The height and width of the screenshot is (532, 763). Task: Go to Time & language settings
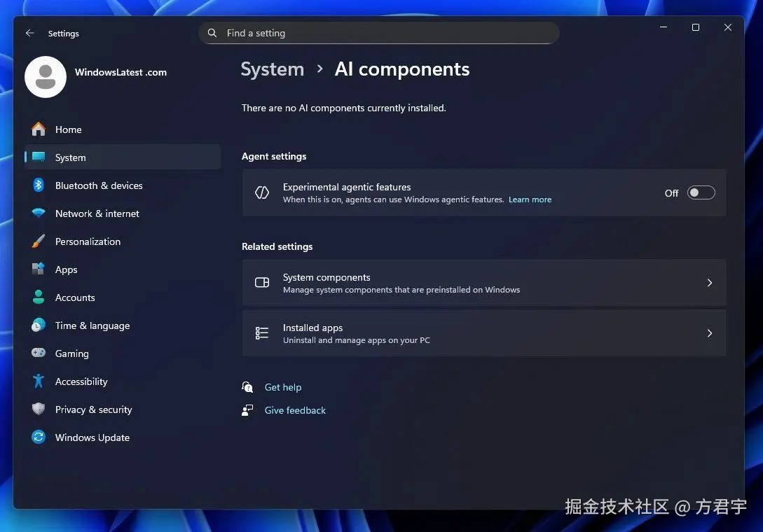(92, 325)
